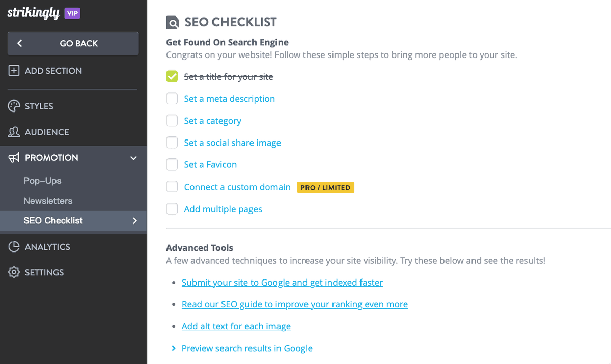Screen dimensions: 611x364
Task: Click the Settings gear icon
Action: point(14,272)
